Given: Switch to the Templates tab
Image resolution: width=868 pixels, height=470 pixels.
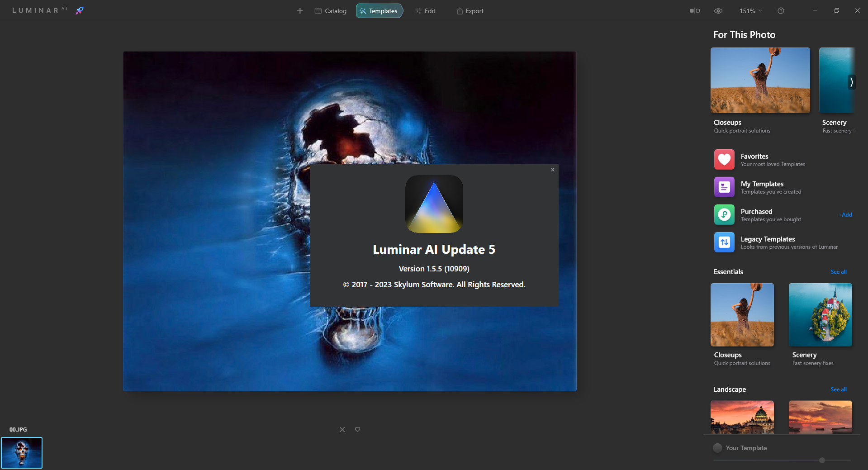Looking at the screenshot, I should [379, 11].
